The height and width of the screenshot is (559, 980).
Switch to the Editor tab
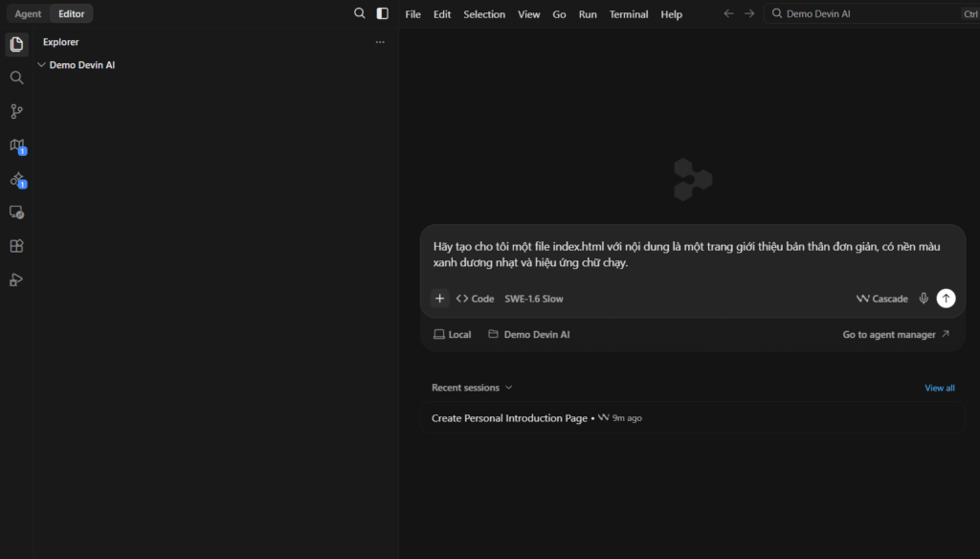pos(71,13)
